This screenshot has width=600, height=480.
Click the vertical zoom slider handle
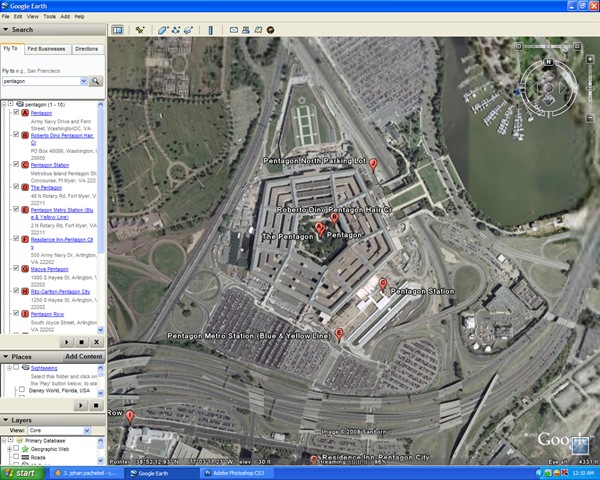coord(590,88)
